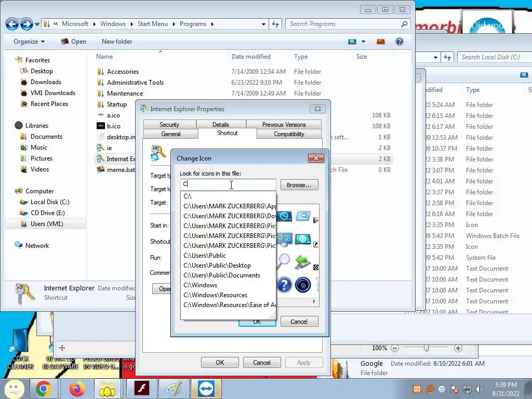The width and height of the screenshot is (532, 399).
Task: Select Users (VM1) in navigation pane
Action: coord(46,223)
